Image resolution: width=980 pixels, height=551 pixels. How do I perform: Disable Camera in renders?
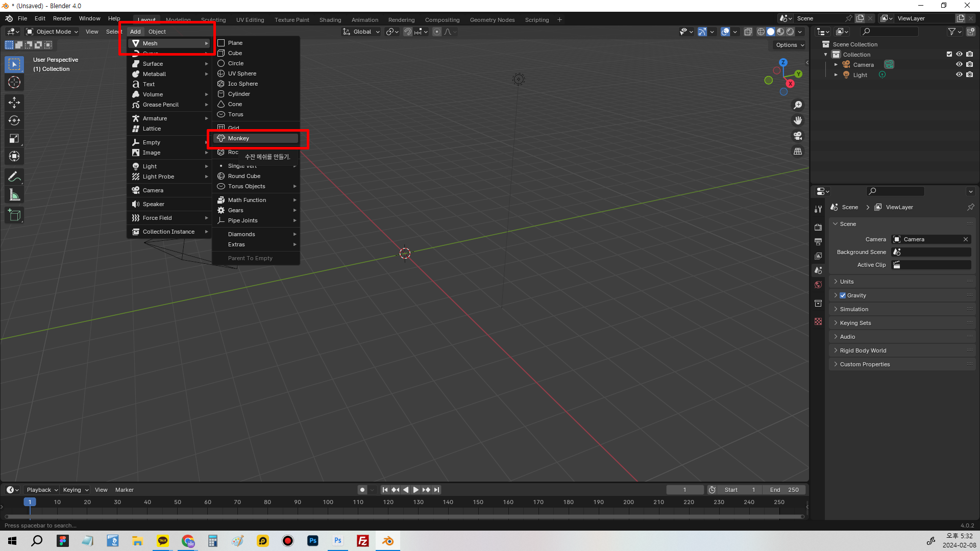tap(969, 64)
